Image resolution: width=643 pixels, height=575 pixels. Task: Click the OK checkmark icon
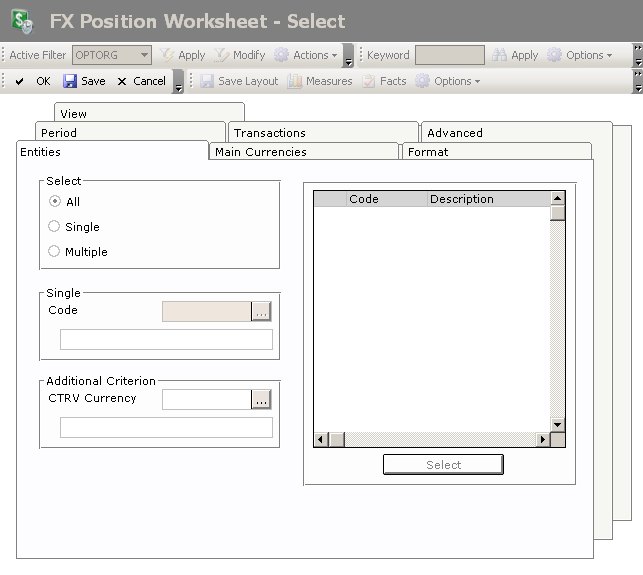point(19,81)
